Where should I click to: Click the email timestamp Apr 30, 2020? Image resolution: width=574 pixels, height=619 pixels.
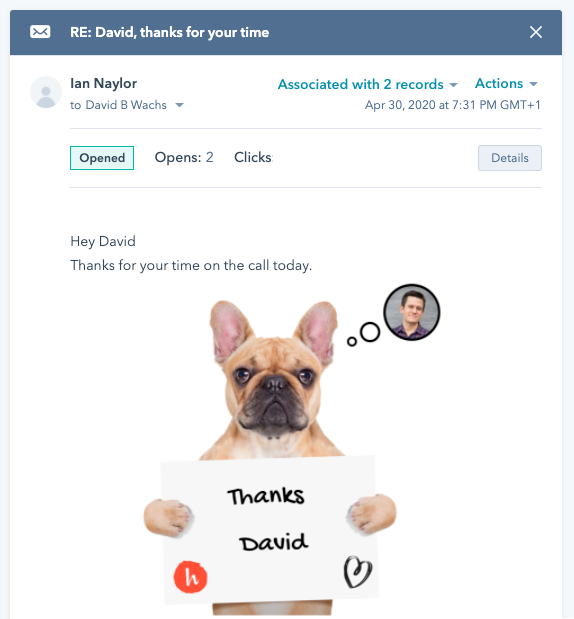tap(452, 105)
